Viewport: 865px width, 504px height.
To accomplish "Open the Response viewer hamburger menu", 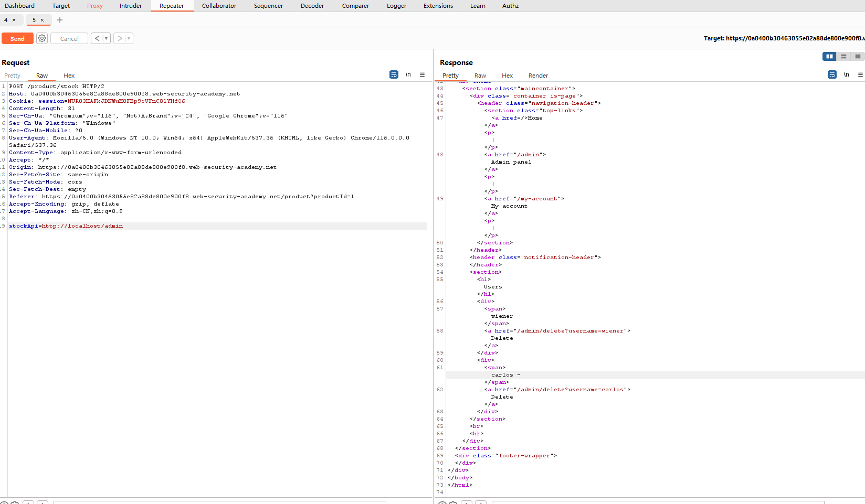I will coord(860,75).
